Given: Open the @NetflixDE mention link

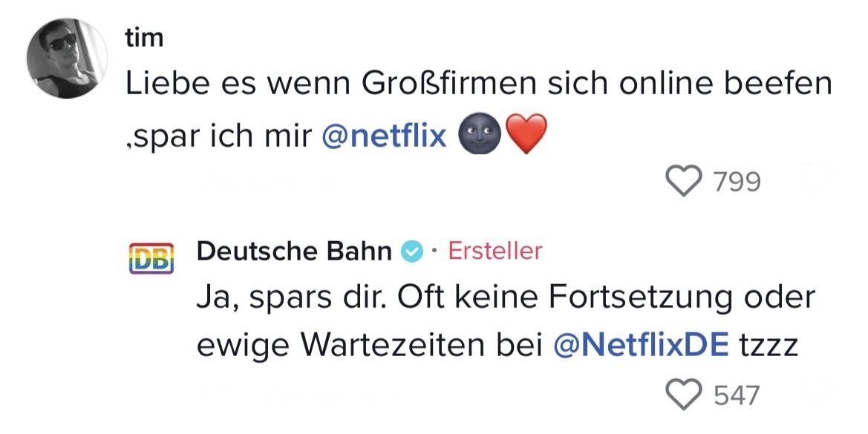Looking at the screenshot, I should [x=642, y=345].
